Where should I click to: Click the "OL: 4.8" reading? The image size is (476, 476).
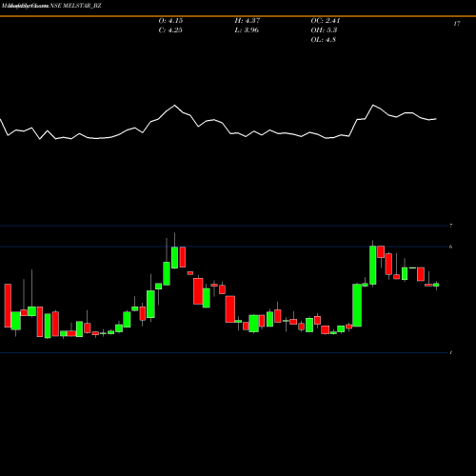click(x=324, y=40)
